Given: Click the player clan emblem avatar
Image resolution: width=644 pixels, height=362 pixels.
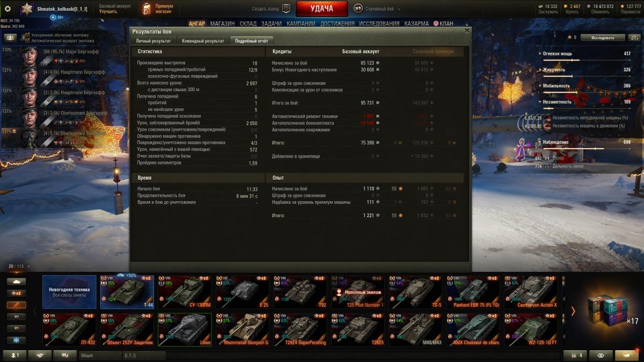Looking at the screenshot, I should [x=27, y=9].
